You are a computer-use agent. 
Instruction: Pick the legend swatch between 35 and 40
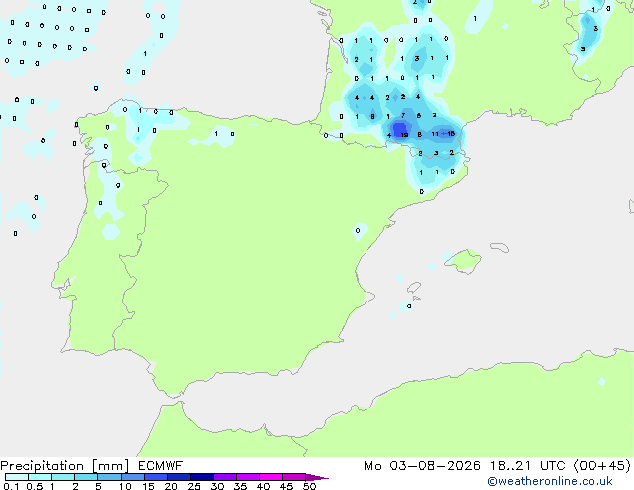(x=247, y=477)
